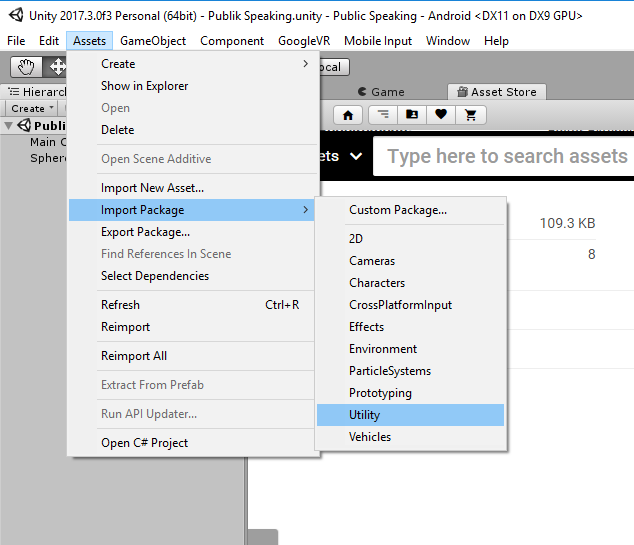Open the Edit menu
634x545 pixels.
pyautogui.click(x=49, y=41)
